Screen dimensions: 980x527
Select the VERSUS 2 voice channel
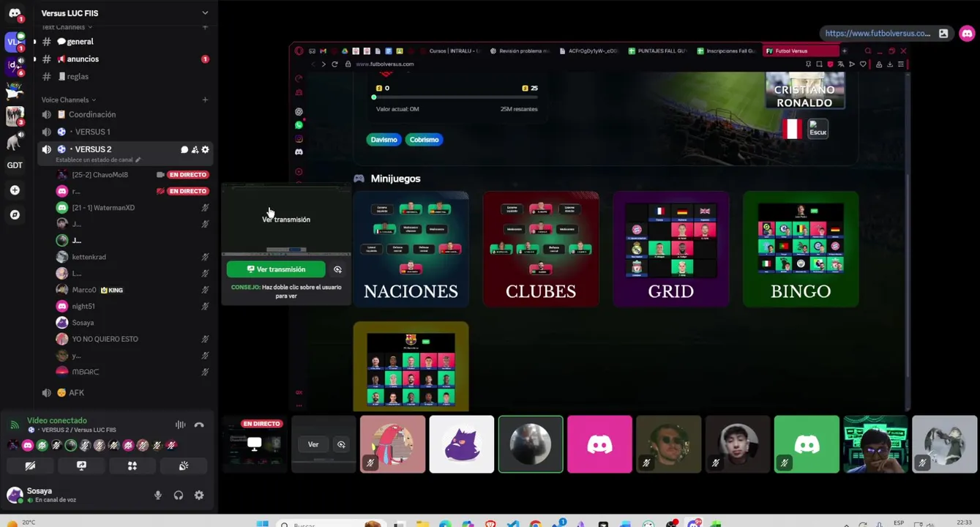click(x=93, y=149)
